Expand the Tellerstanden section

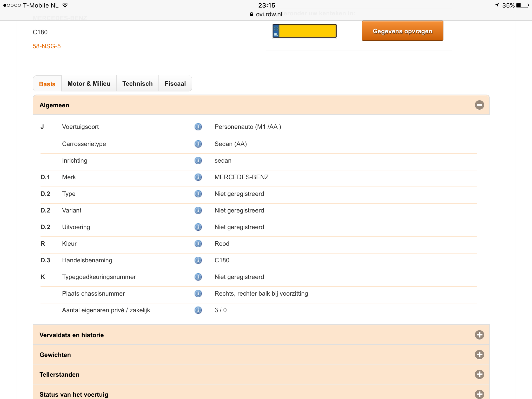(x=480, y=374)
